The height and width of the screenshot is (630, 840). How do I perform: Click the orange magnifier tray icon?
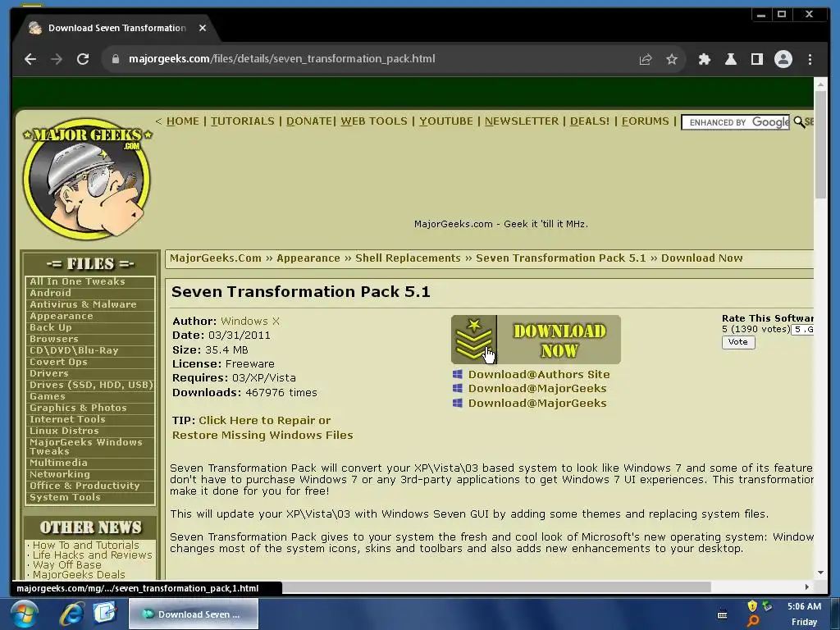pos(753,621)
